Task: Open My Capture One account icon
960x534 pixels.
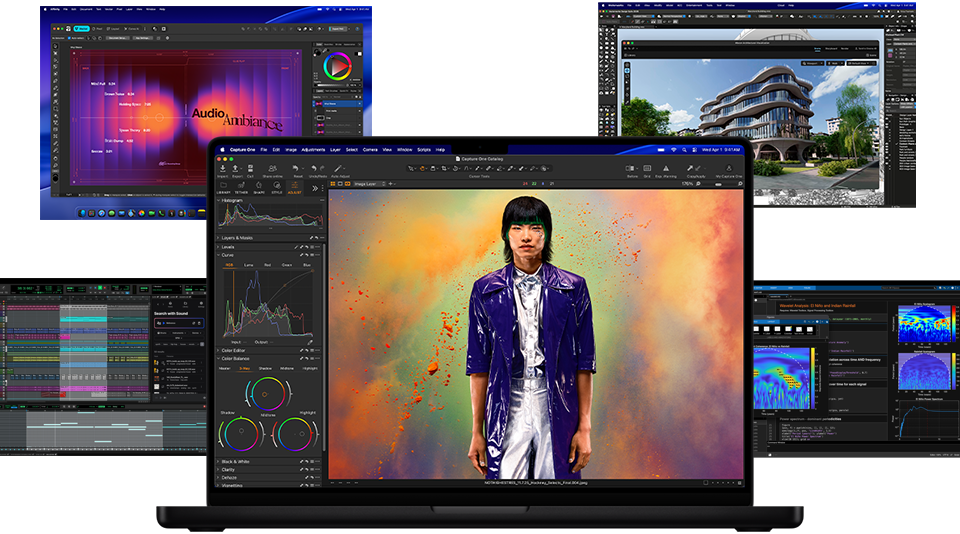Action: (x=729, y=168)
